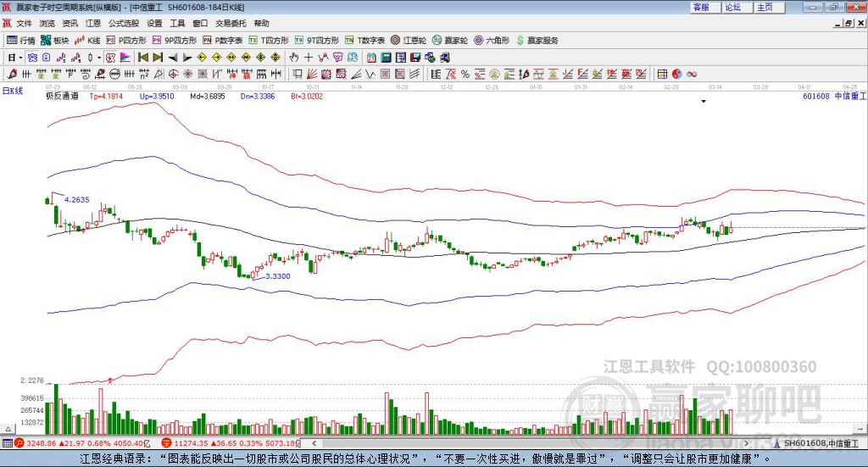Click the 主页 homepage button
Viewport: 868px width, 467px height.
click(770, 7)
